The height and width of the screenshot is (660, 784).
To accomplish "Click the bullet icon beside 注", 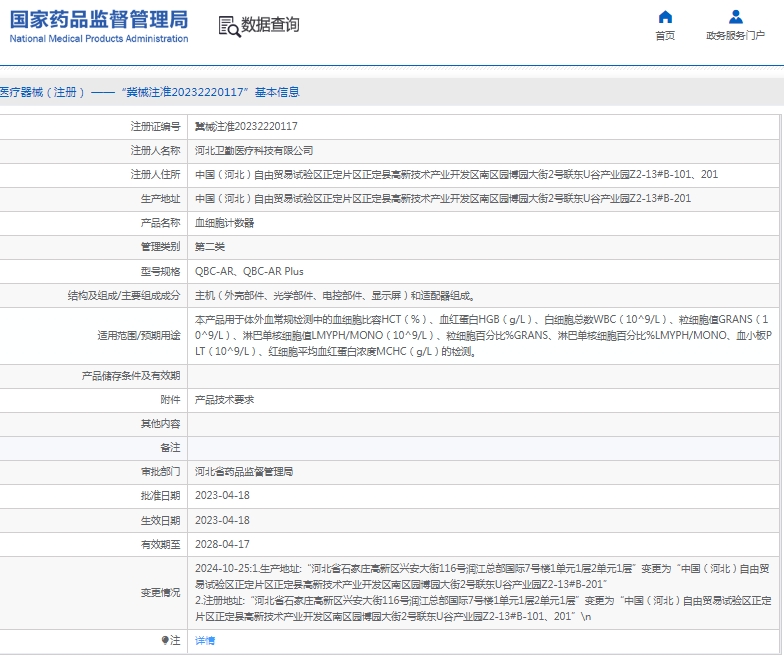I will point(165,640).
